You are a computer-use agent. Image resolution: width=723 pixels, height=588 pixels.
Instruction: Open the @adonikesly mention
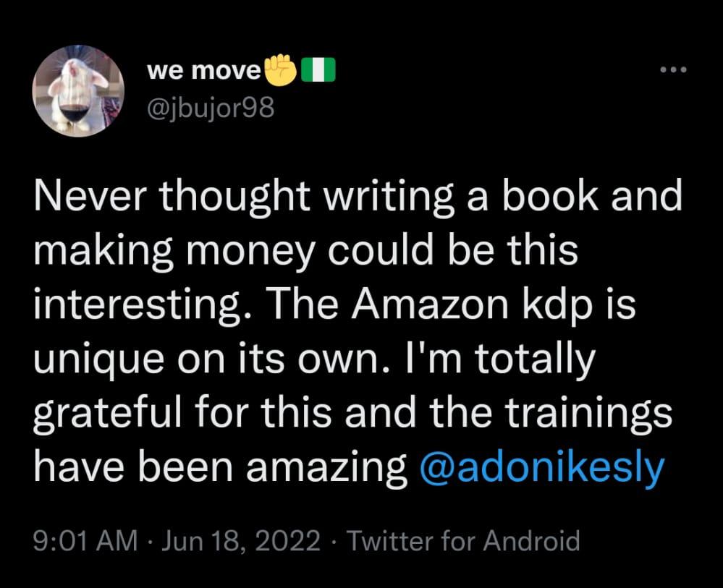pos(541,469)
